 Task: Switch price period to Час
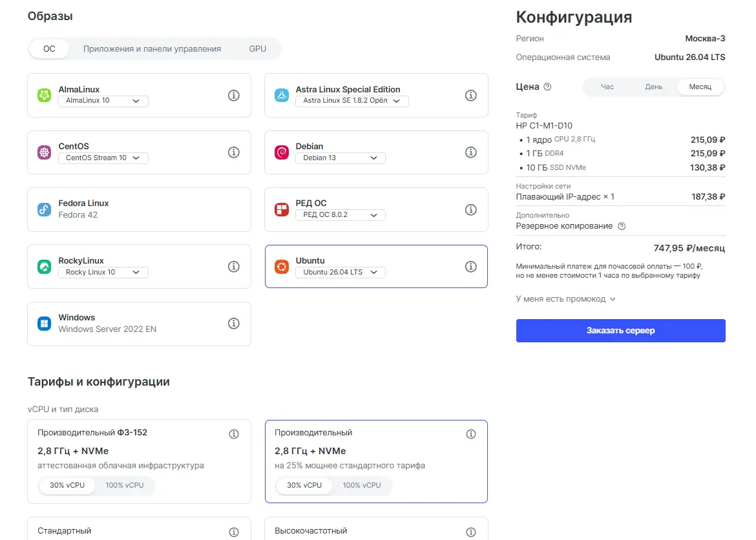point(607,87)
